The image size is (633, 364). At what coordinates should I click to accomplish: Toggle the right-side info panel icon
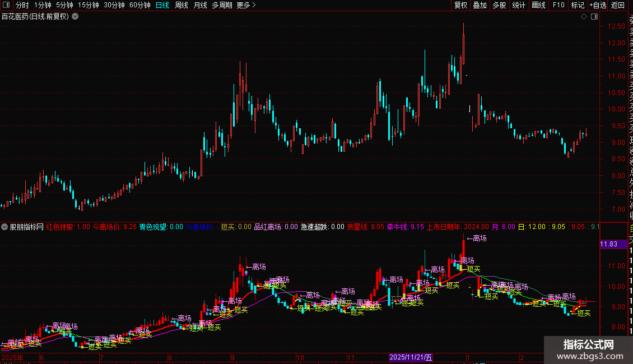pos(594,17)
